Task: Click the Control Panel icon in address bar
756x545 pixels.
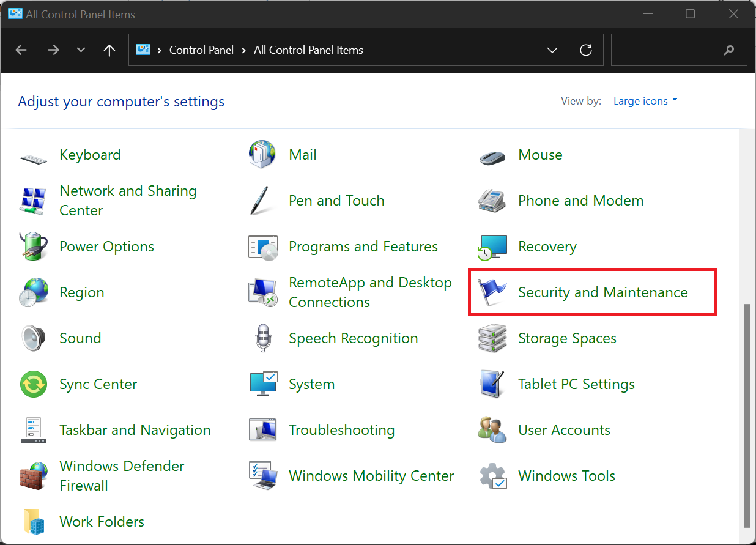Action: [143, 50]
